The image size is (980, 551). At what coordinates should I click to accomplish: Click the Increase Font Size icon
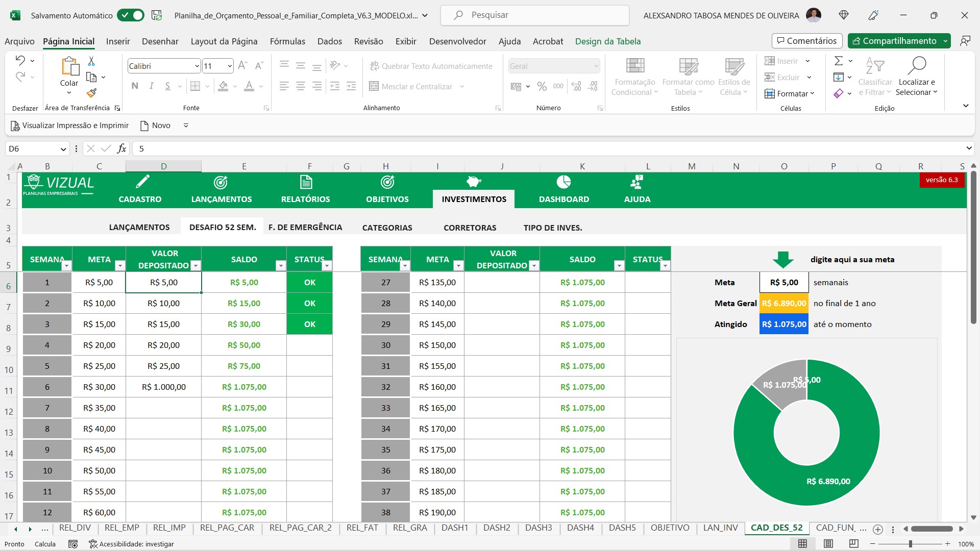pos(242,66)
